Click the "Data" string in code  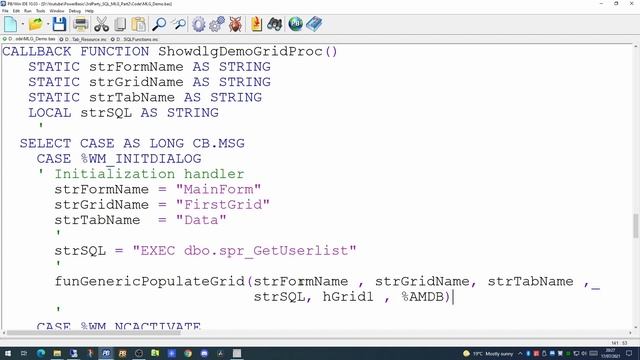[x=201, y=220]
